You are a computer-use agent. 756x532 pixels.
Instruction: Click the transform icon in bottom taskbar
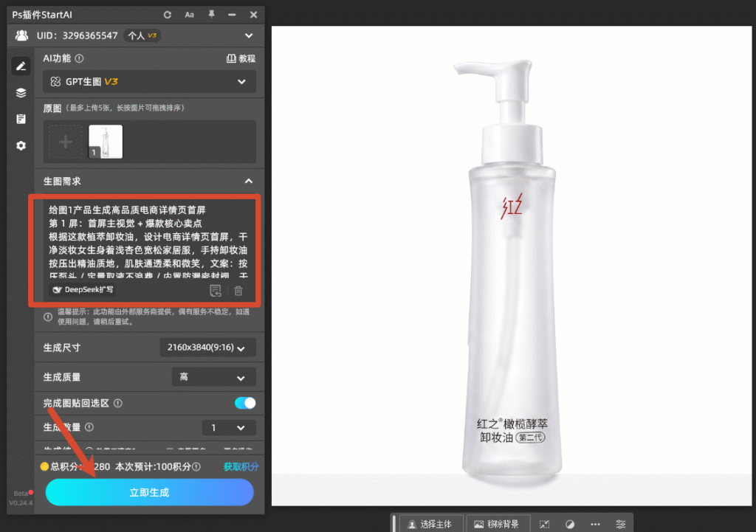pyautogui.click(x=544, y=525)
